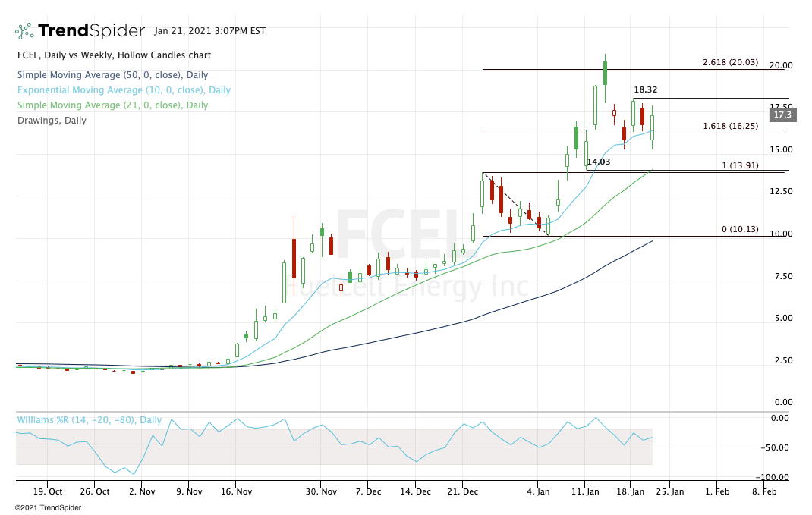Click the -50.00 Williams %R axis label
812x515 pixels.
(x=774, y=447)
